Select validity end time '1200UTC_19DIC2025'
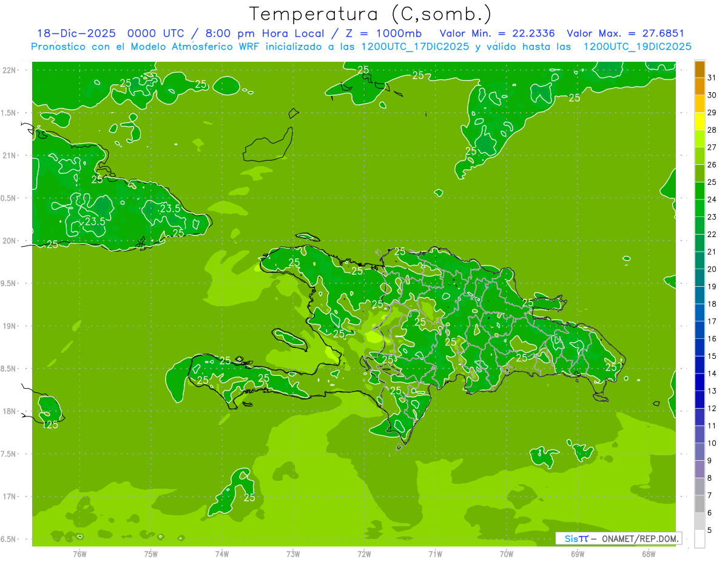 pos(638,46)
